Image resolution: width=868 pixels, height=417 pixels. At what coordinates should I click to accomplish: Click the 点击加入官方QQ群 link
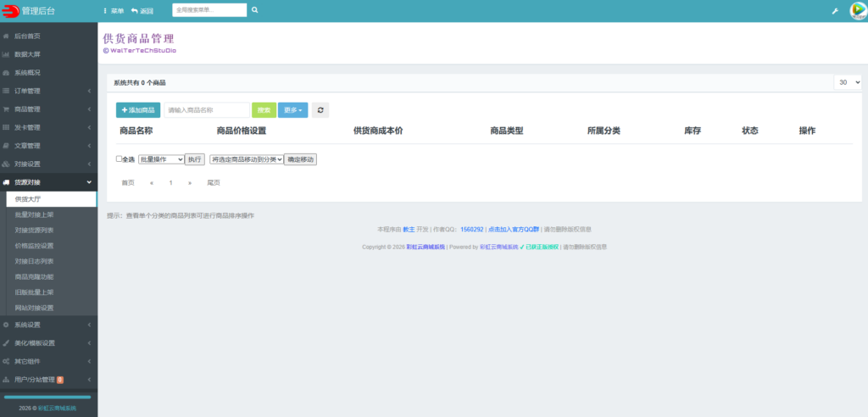coord(514,230)
